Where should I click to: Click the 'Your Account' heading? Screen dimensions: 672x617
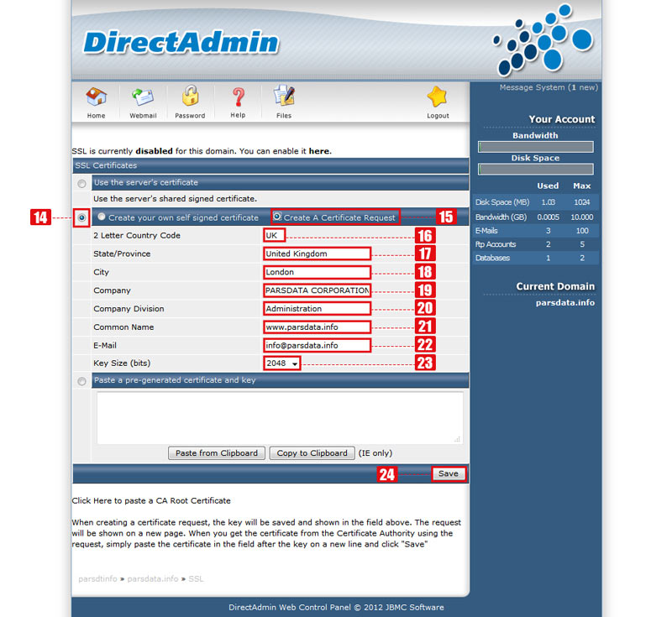coord(561,119)
